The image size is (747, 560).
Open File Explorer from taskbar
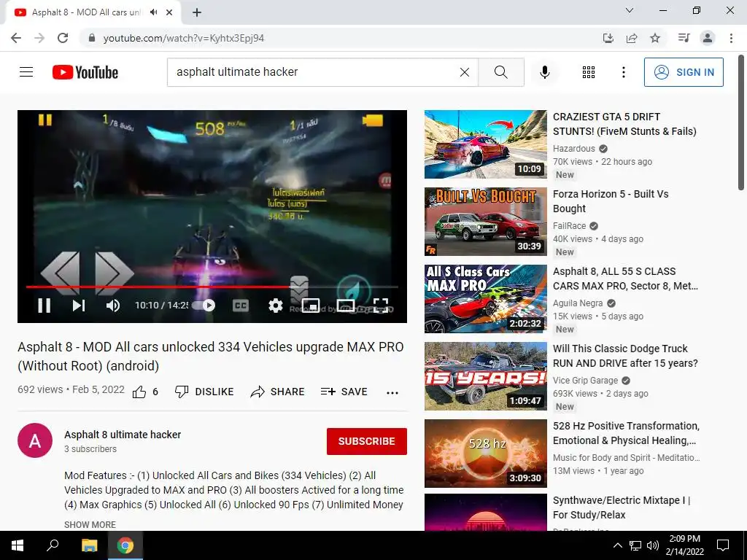[89, 545]
